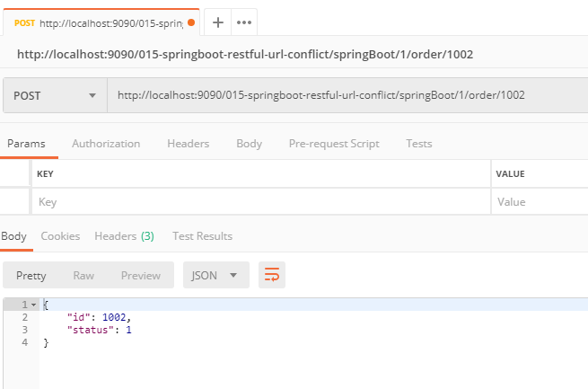Click the orange unsaved dot on request tab
The width and height of the screenshot is (588, 389).
(x=191, y=22)
